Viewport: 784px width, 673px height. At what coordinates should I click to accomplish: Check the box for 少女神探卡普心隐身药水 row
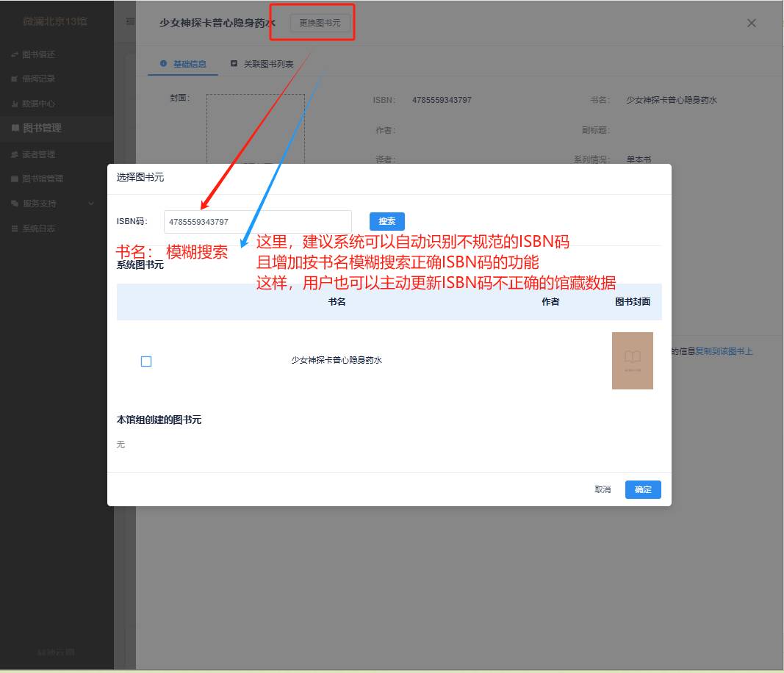point(146,361)
